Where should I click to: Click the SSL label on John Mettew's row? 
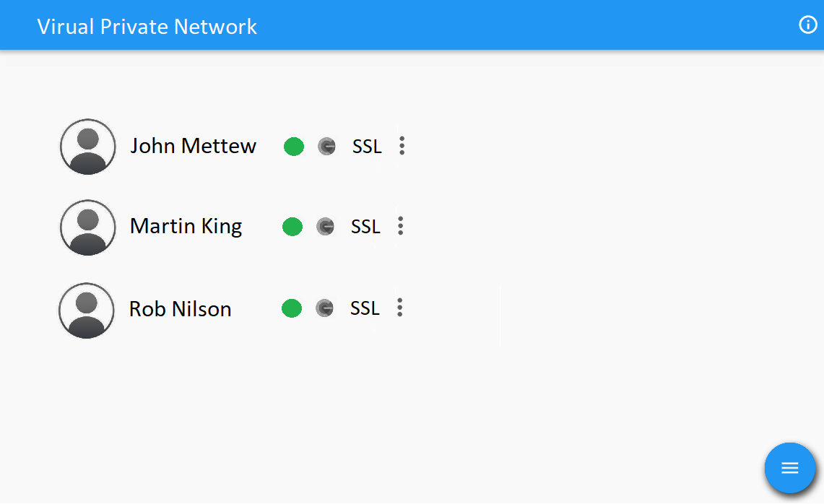tap(367, 147)
